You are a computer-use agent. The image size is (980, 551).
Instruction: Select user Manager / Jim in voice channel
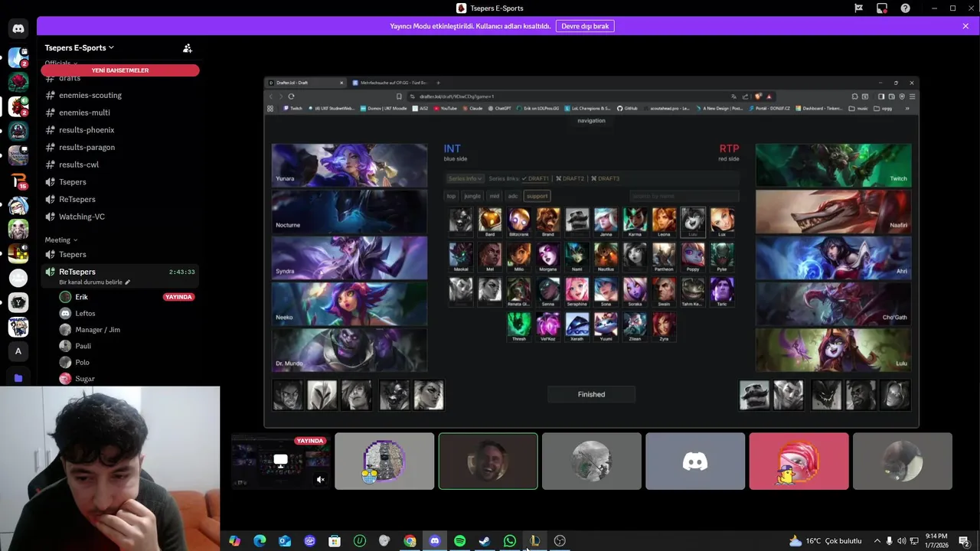point(98,330)
